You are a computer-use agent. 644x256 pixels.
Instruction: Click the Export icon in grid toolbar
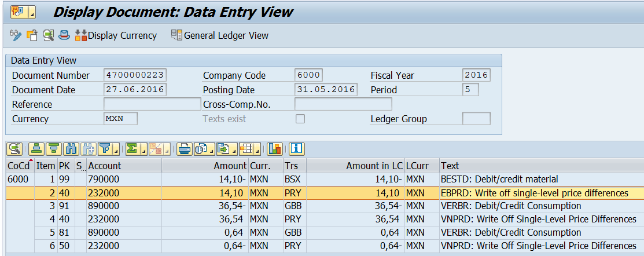(223, 148)
